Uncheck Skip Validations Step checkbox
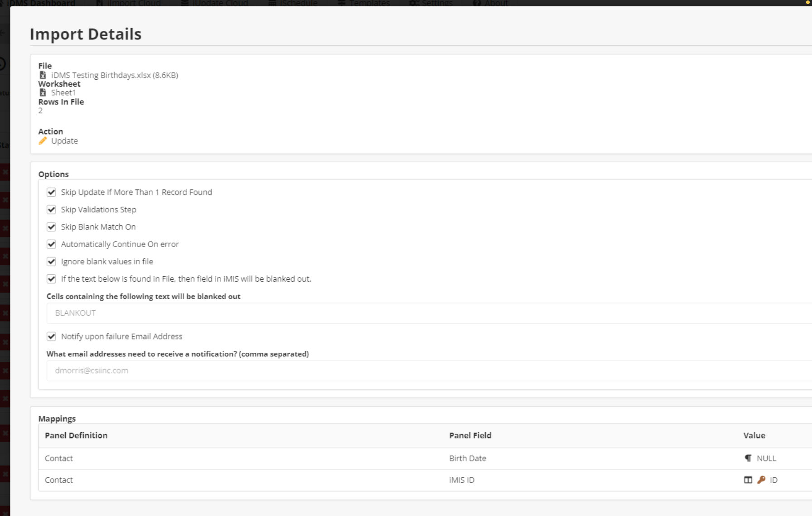This screenshot has height=516, width=812. (x=52, y=209)
